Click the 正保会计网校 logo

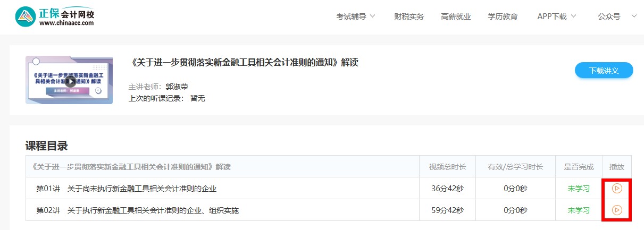coord(55,16)
